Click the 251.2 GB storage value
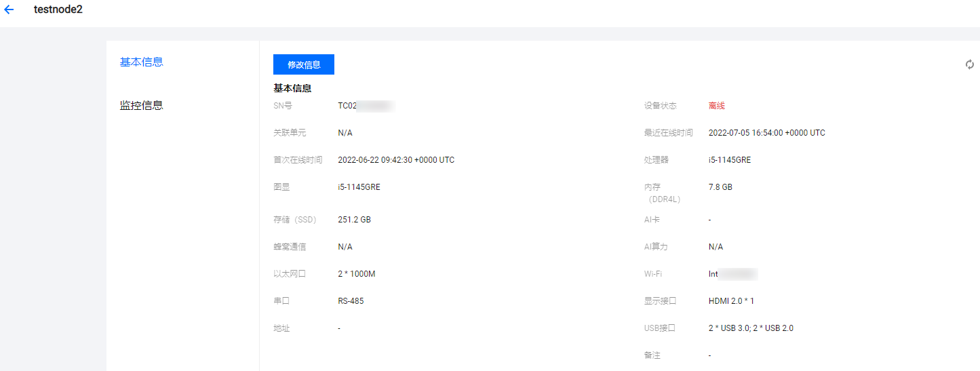980x371 pixels. click(354, 220)
